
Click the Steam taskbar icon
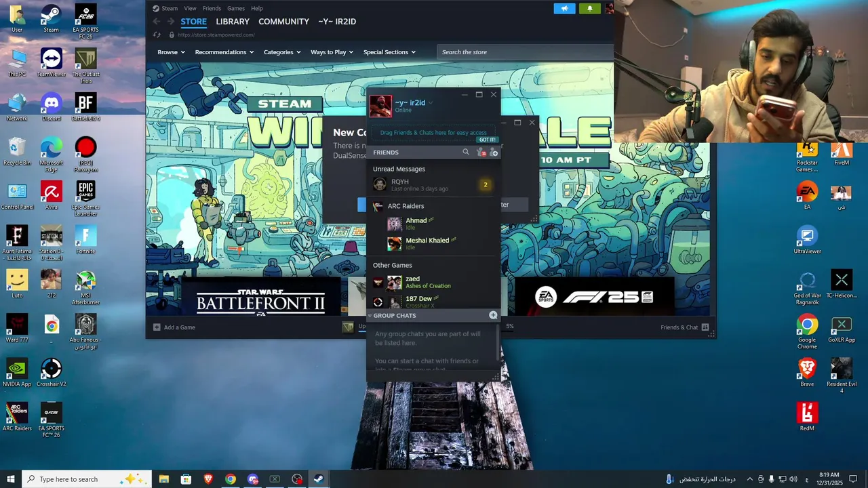pyautogui.click(x=318, y=479)
